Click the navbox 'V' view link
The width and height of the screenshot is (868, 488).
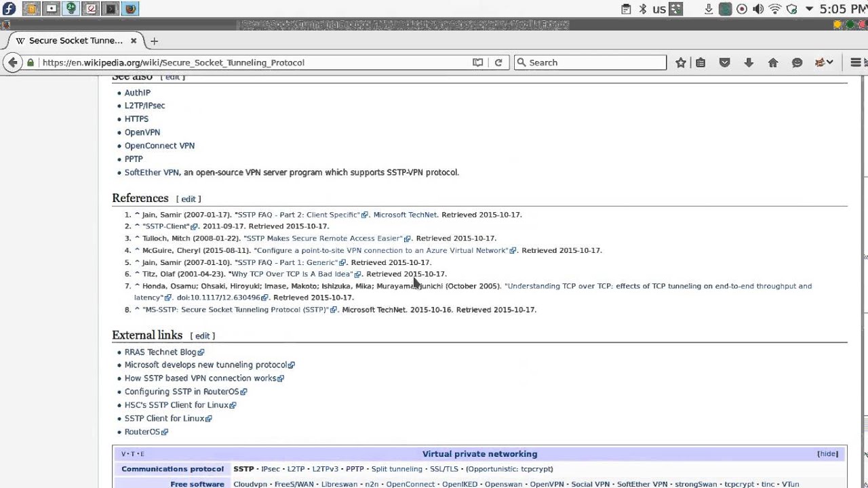[x=123, y=454]
